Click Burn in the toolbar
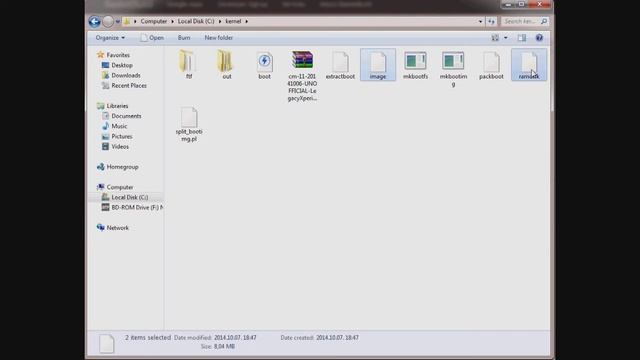This screenshot has height=360, width=640. tap(184, 38)
